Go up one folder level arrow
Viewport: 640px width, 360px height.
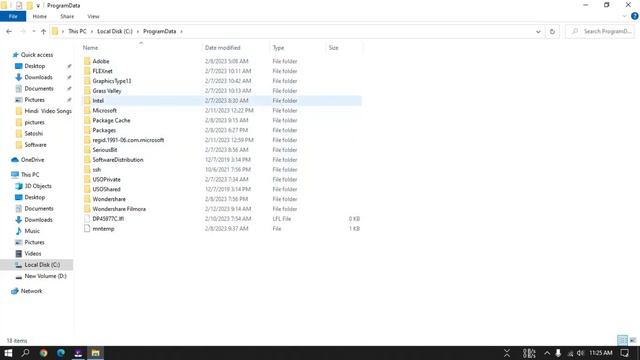tap(43, 31)
